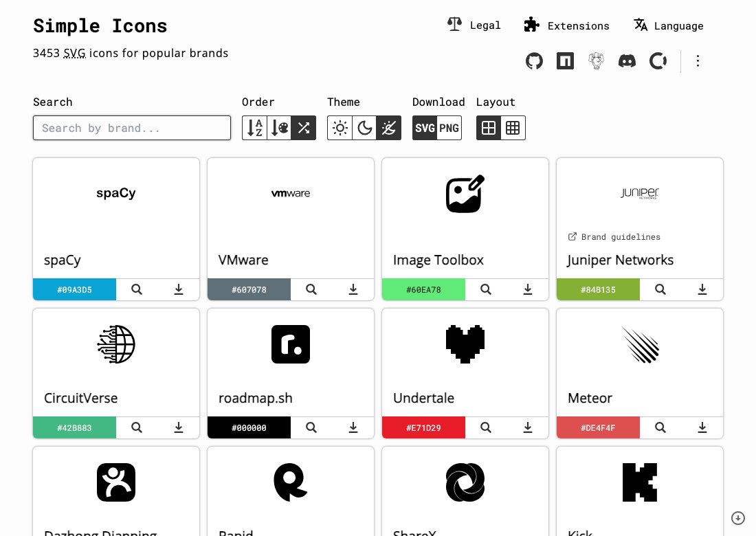
Task: Switch to light theme
Action: (340, 128)
